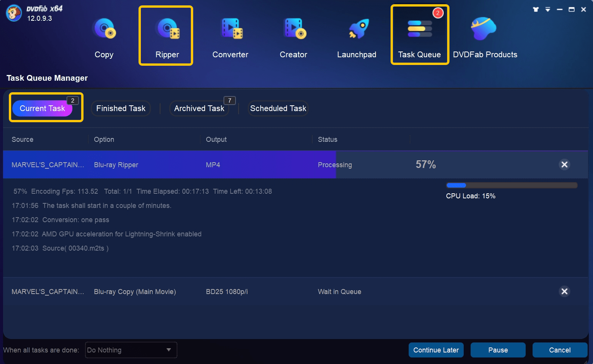Open the Converter module

click(231, 30)
